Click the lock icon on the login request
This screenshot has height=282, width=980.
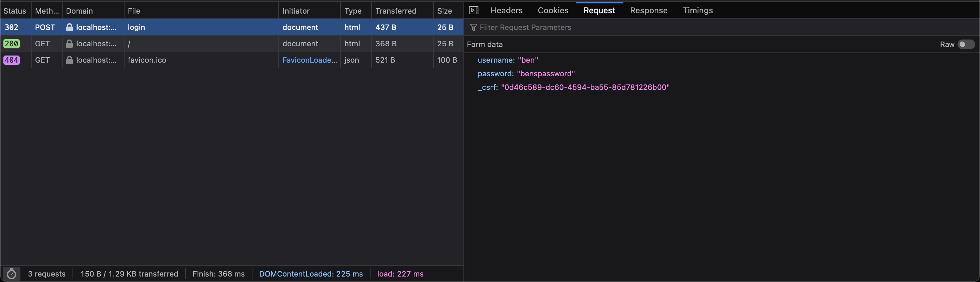point(69,27)
